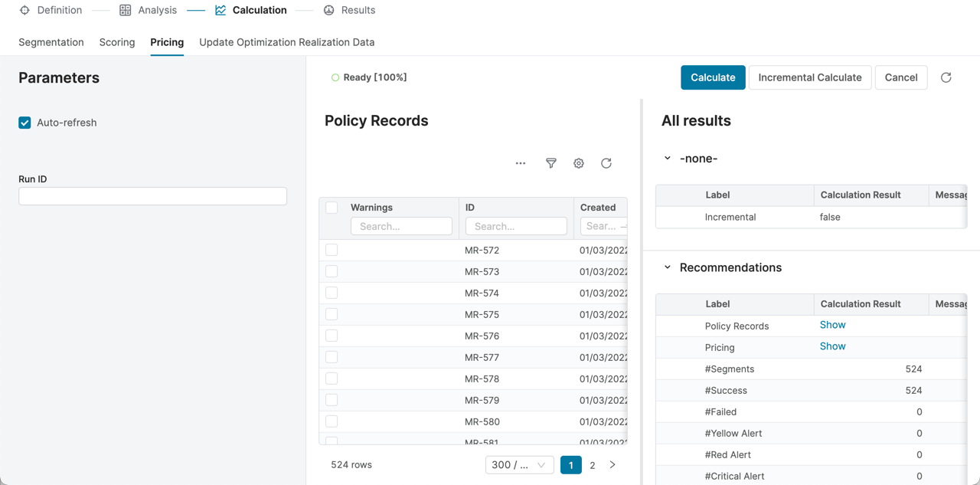The height and width of the screenshot is (485, 980).
Task: Open table settings gear icon
Action: 579,163
